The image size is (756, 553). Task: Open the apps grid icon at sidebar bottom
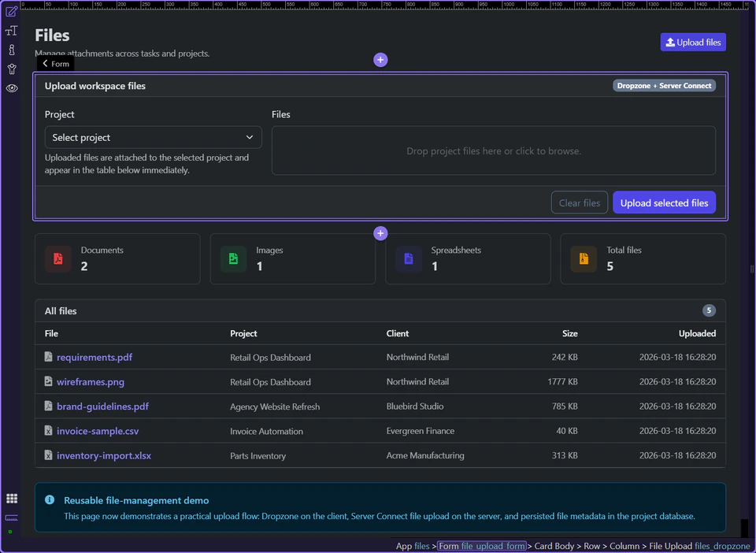pos(11,498)
